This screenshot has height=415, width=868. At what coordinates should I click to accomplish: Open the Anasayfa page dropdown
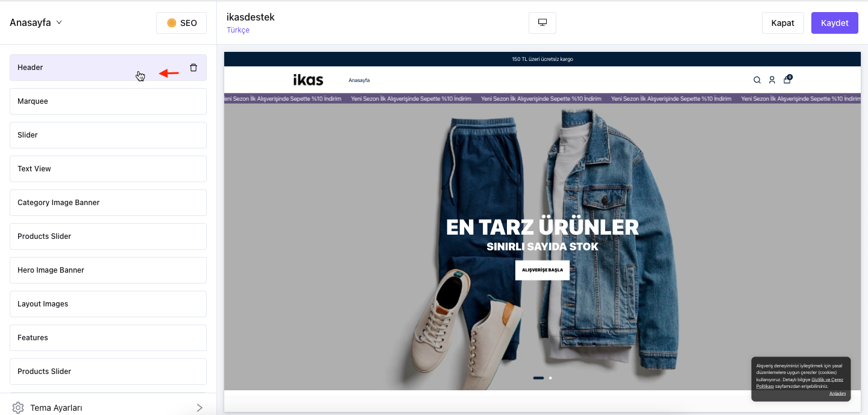pyautogui.click(x=36, y=23)
